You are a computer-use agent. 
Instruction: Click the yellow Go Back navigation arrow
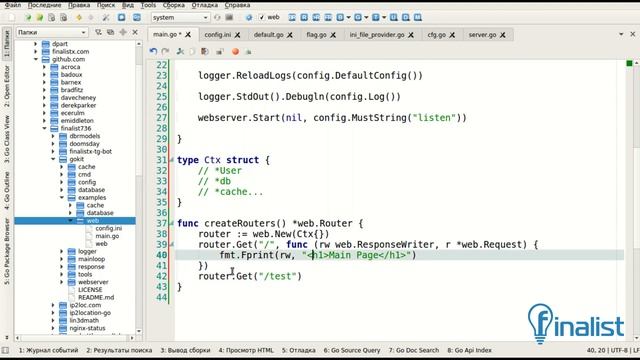coord(79,18)
